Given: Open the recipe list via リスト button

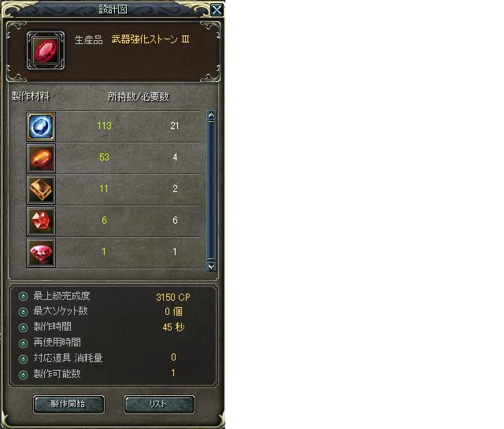Looking at the screenshot, I should coord(159,404).
